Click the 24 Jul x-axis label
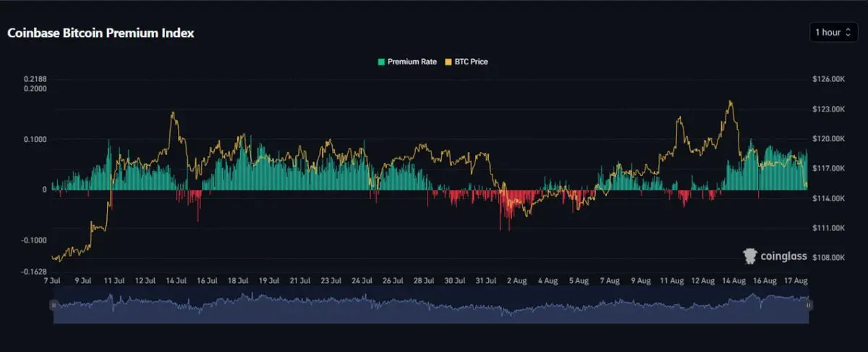 [362, 280]
